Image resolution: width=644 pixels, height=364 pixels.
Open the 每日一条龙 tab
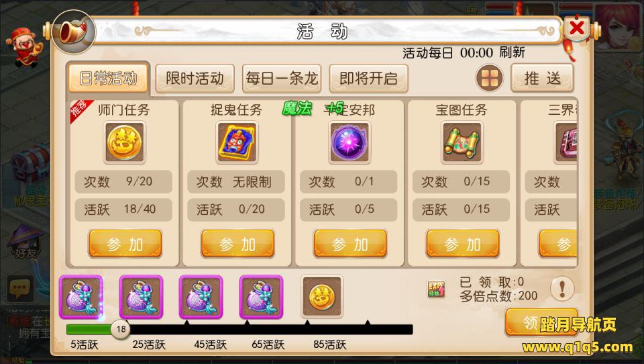(282, 78)
